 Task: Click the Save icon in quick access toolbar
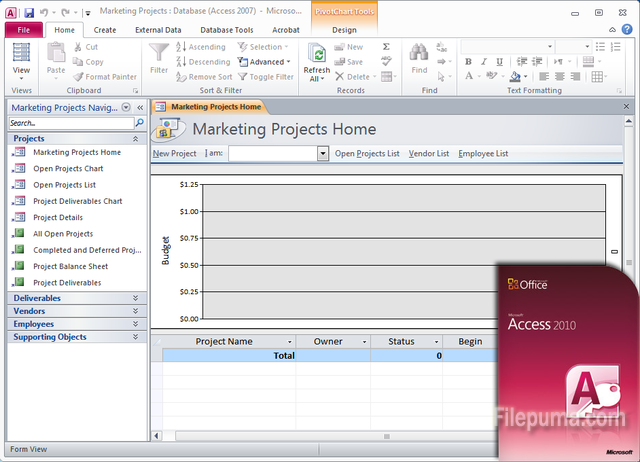pos(29,12)
